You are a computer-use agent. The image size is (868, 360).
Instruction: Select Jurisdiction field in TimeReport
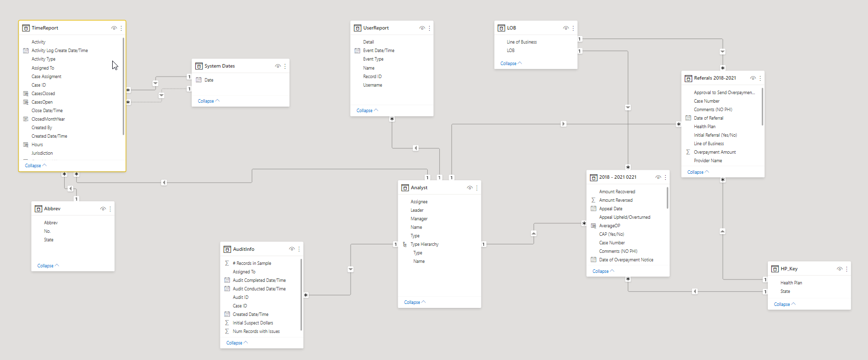point(42,153)
